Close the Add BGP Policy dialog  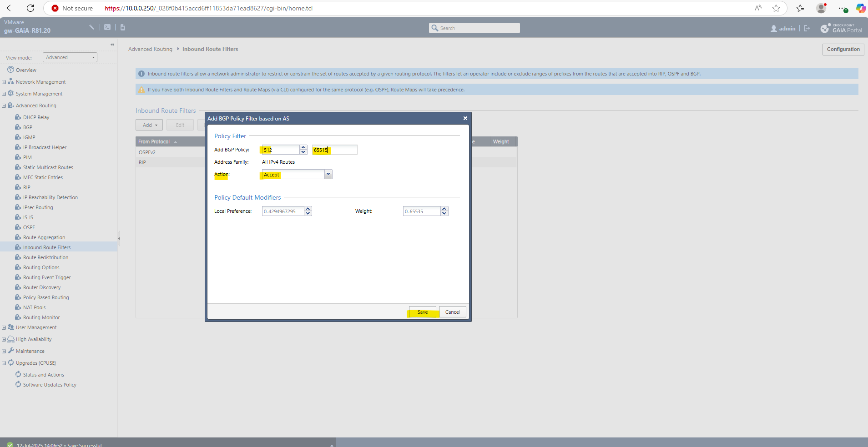465,118
